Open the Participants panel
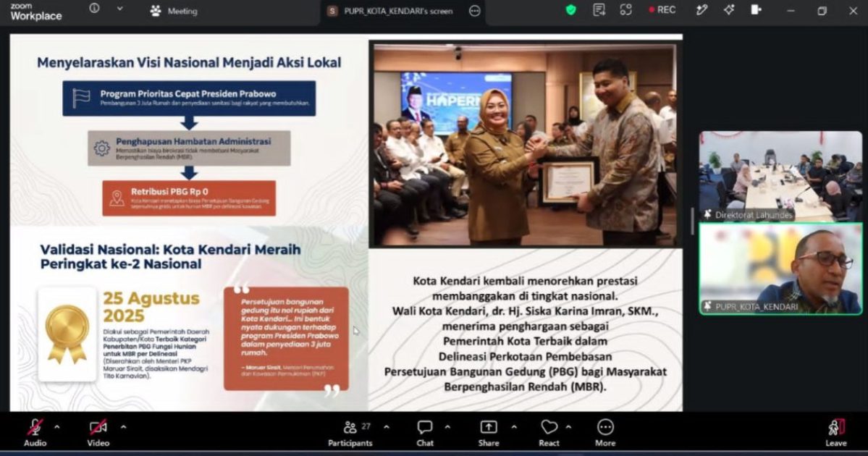 pyautogui.click(x=350, y=433)
